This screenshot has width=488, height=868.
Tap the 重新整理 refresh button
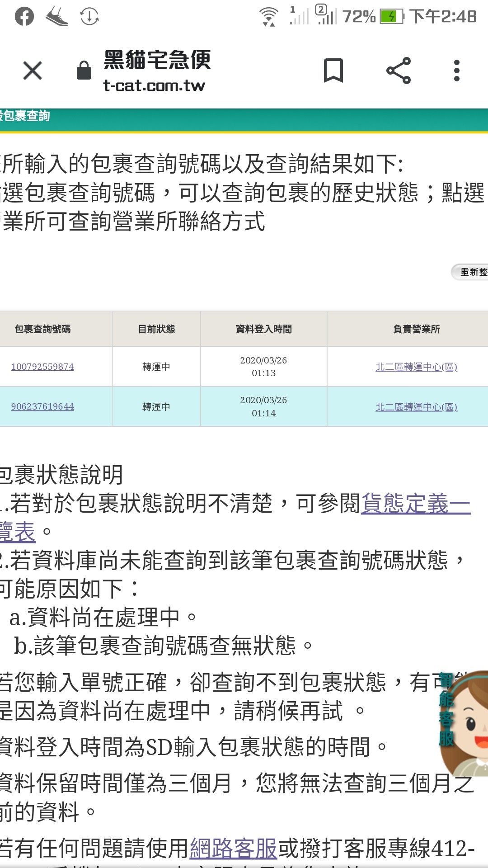(x=470, y=272)
